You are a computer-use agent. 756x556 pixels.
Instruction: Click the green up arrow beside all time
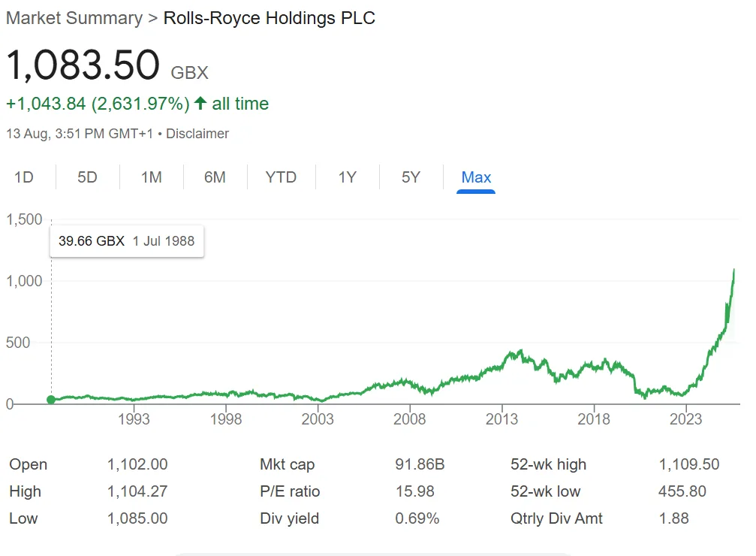tap(200, 104)
